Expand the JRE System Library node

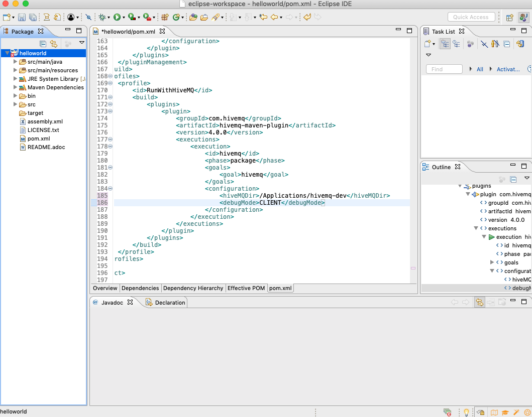tap(15, 79)
